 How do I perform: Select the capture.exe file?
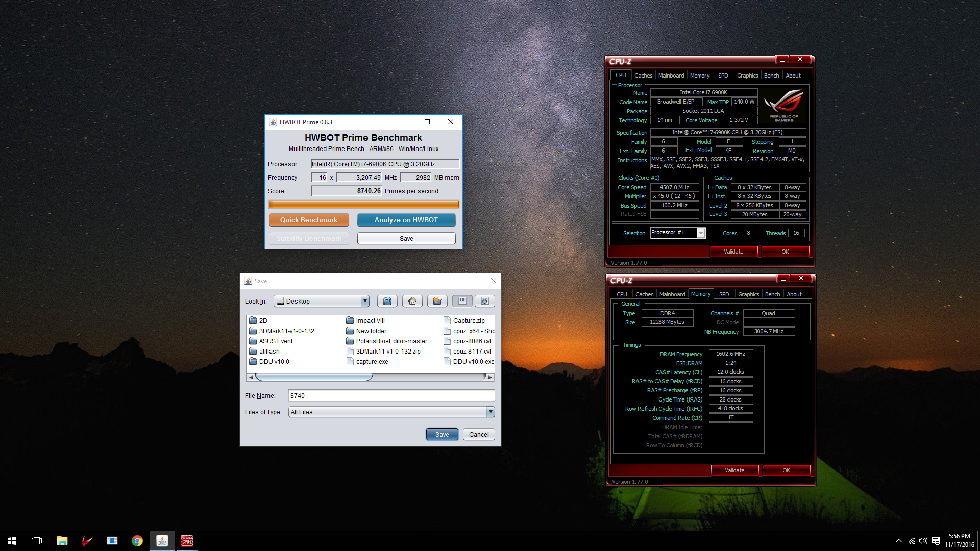(367, 362)
